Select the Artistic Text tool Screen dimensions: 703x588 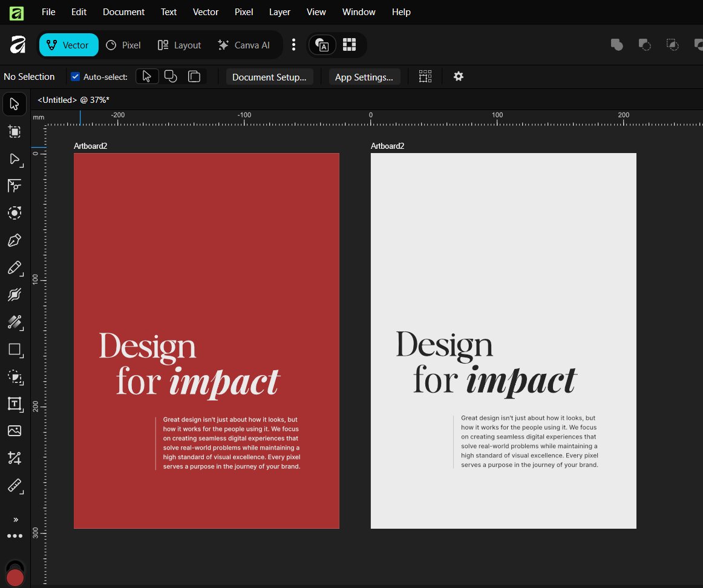pyautogui.click(x=15, y=404)
